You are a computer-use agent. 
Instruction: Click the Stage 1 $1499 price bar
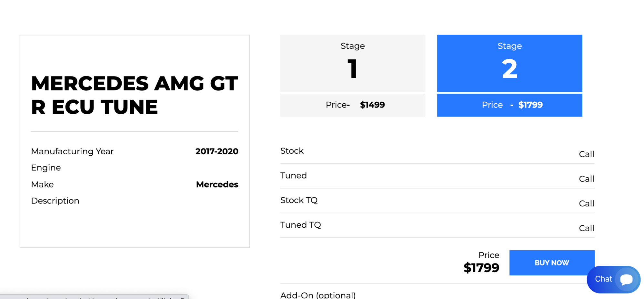point(353,105)
